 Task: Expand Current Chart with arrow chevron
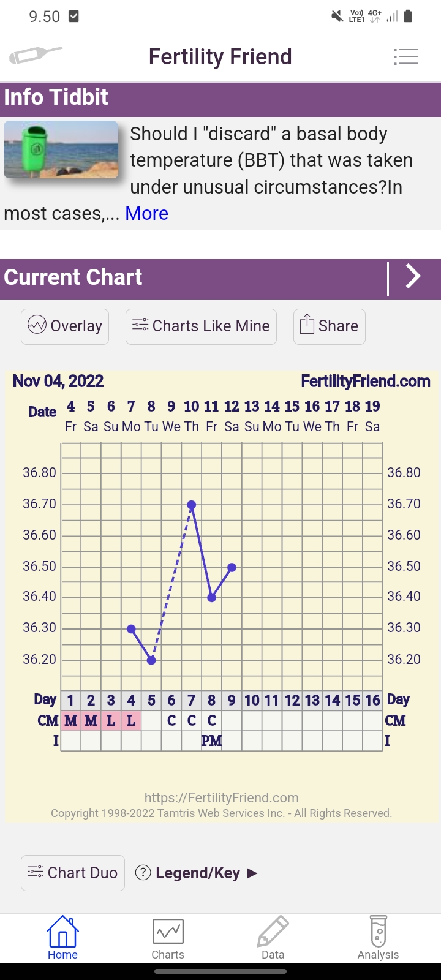(413, 277)
